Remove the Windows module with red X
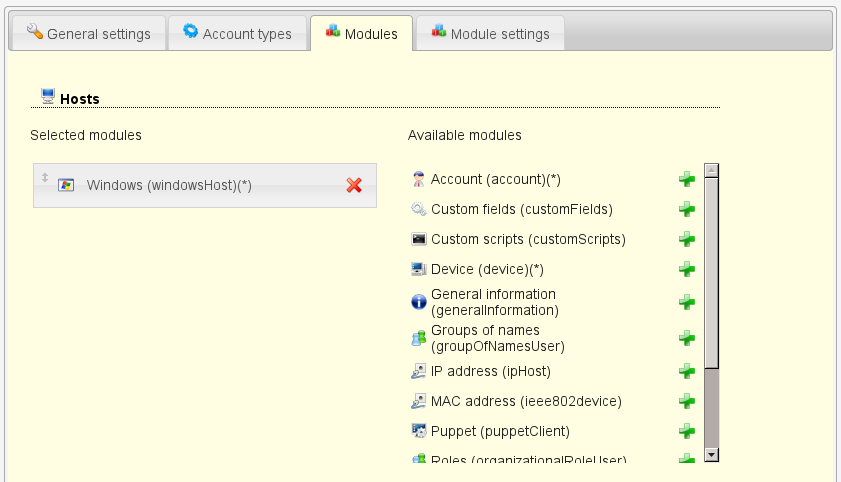The width and height of the screenshot is (841, 482). (x=353, y=185)
